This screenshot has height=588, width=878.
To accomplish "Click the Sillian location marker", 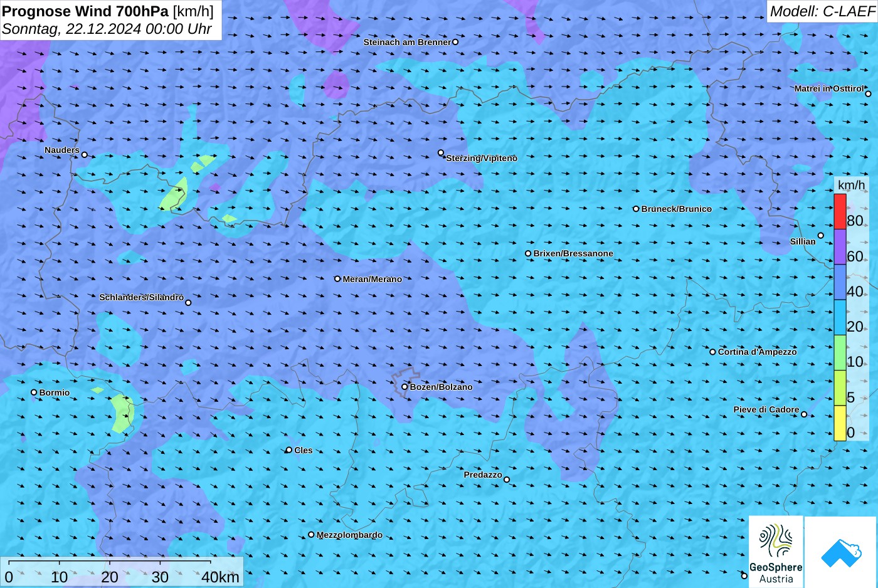I will pyautogui.click(x=821, y=236).
